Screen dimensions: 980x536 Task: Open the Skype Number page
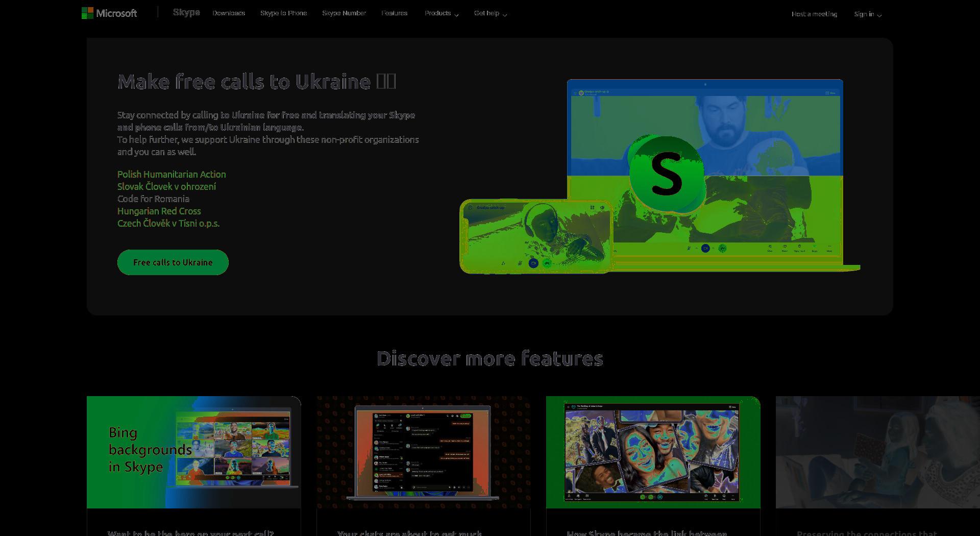click(x=344, y=13)
